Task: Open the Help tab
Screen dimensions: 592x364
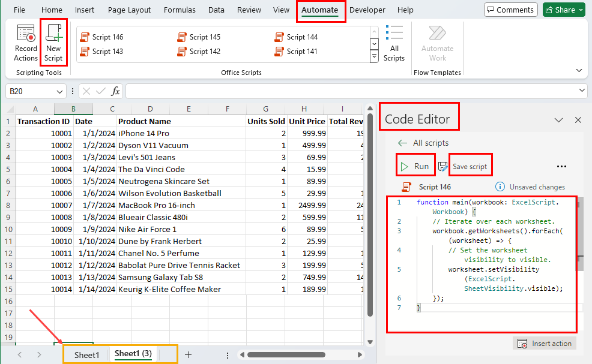Action: (405, 10)
